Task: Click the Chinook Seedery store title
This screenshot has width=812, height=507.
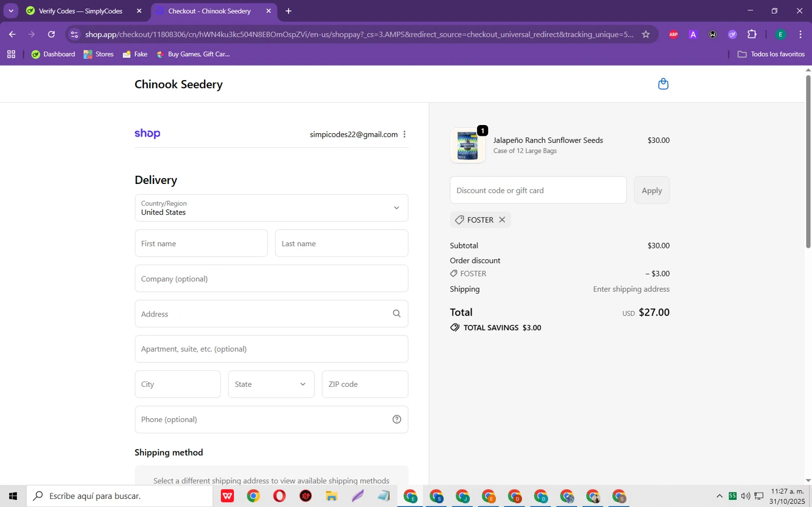Action: 179,84
